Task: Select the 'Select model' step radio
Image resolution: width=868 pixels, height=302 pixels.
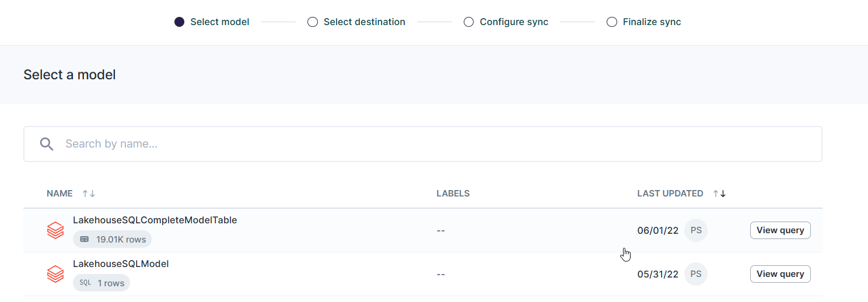Action: coord(180,22)
